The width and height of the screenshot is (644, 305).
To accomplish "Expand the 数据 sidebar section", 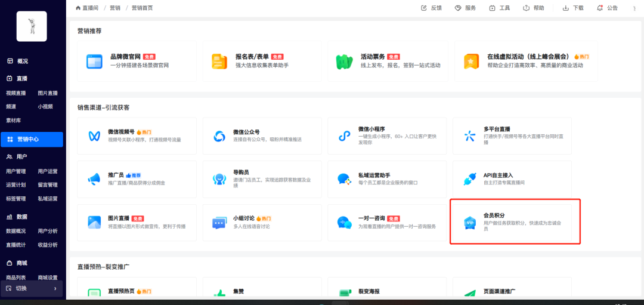I will [21, 217].
